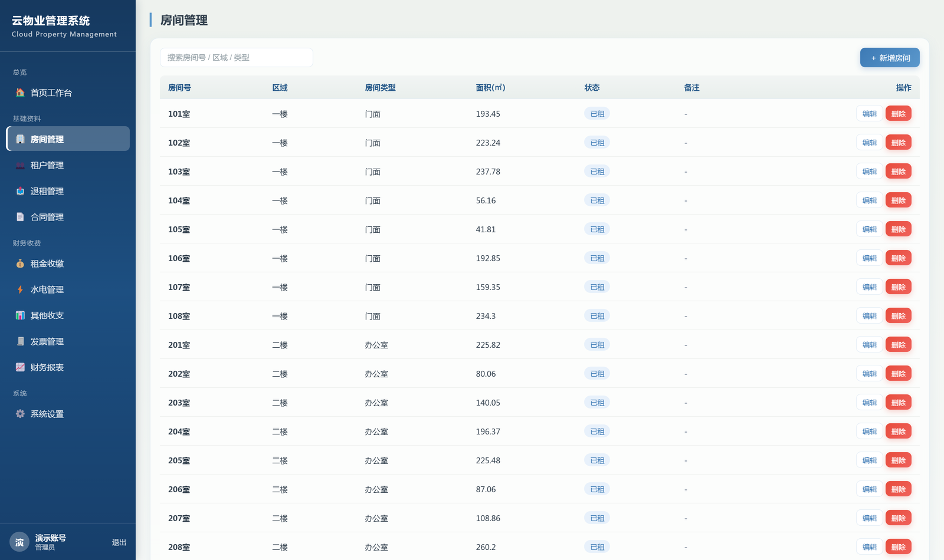This screenshot has height=560, width=944.
Task: Click 房间号 column header
Action: (x=179, y=88)
